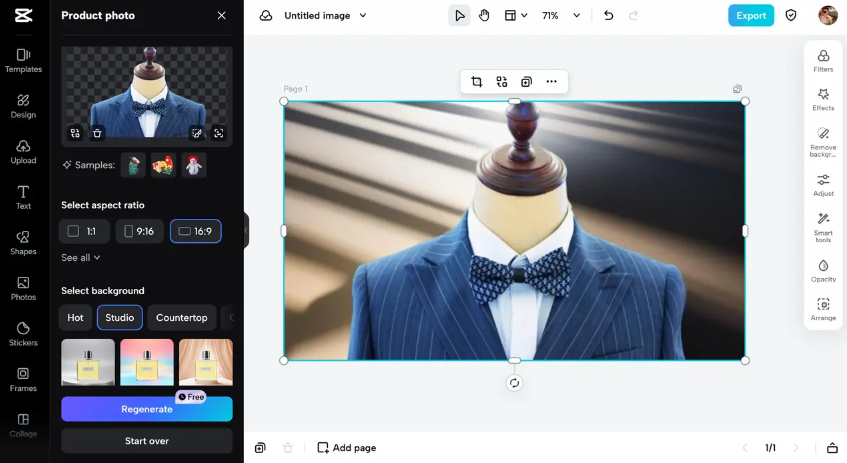The width and height of the screenshot is (847, 463).
Task: Click the delete page trash icon
Action: 288,448
